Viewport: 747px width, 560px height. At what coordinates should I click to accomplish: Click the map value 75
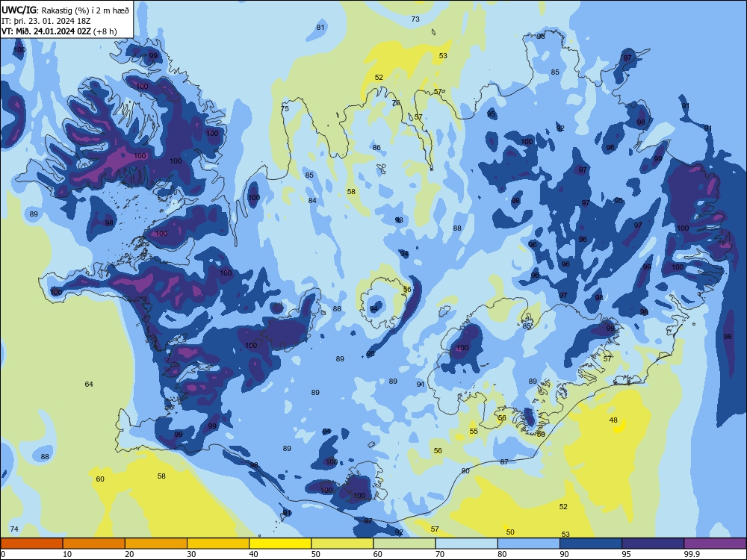pos(285,108)
